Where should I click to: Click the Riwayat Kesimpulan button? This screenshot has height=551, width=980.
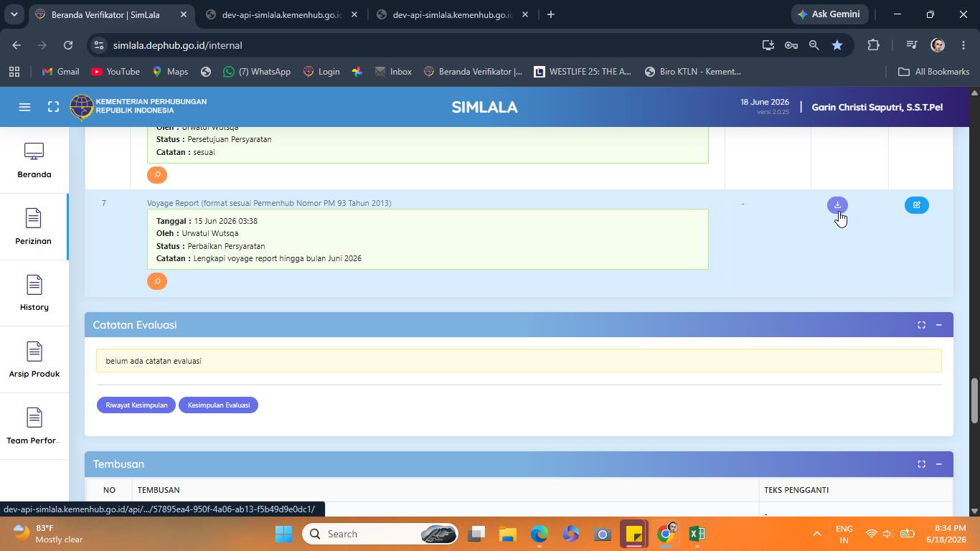[x=136, y=405]
